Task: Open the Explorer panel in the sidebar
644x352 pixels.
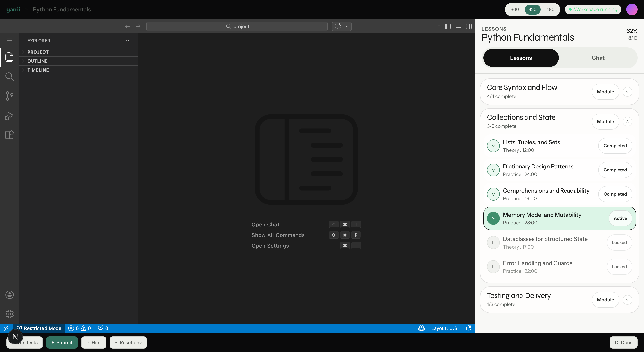Action: tap(9, 57)
